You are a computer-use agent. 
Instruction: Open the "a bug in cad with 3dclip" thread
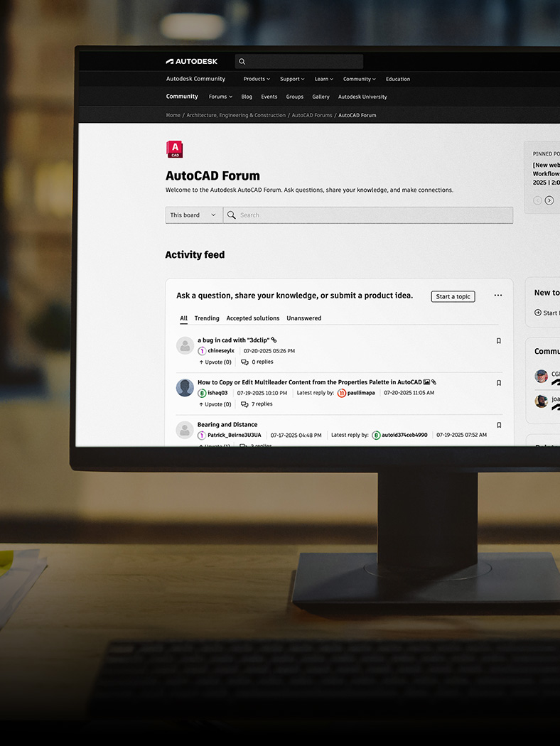pos(233,340)
